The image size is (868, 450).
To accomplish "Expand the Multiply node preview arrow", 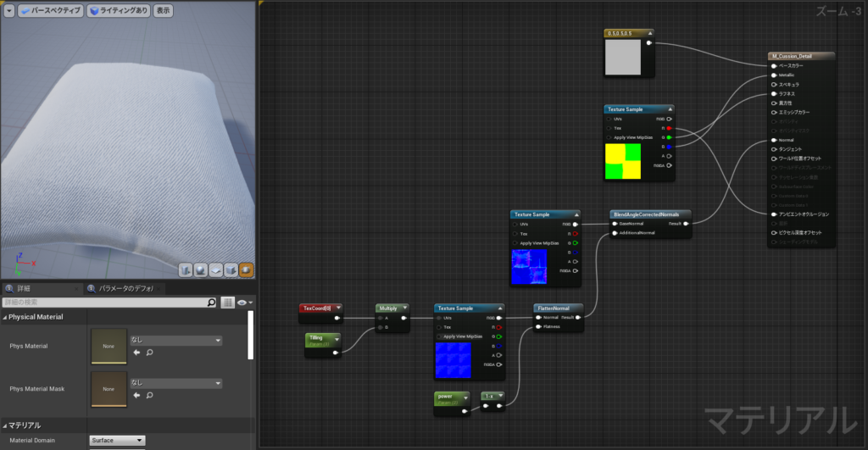I will tap(404, 308).
